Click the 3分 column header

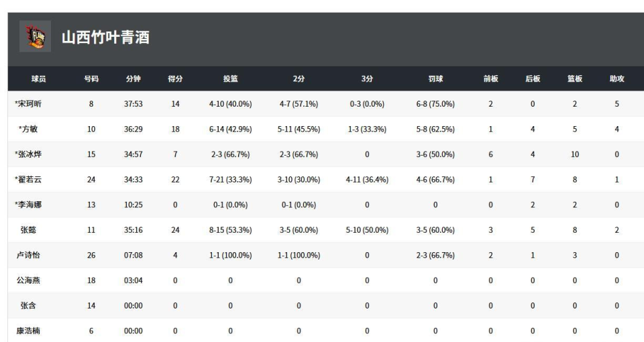pos(367,79)
